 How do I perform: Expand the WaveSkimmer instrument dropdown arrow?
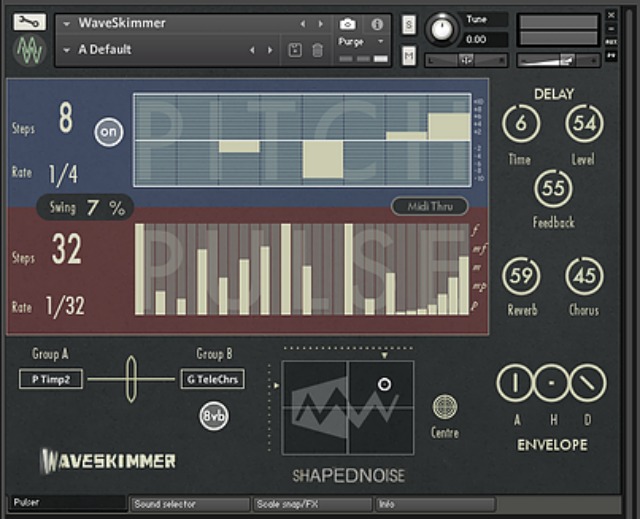[67, 24]
